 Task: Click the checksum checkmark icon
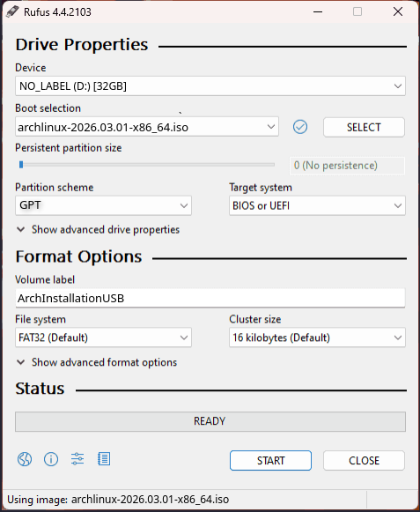click(x=300, y=127)
